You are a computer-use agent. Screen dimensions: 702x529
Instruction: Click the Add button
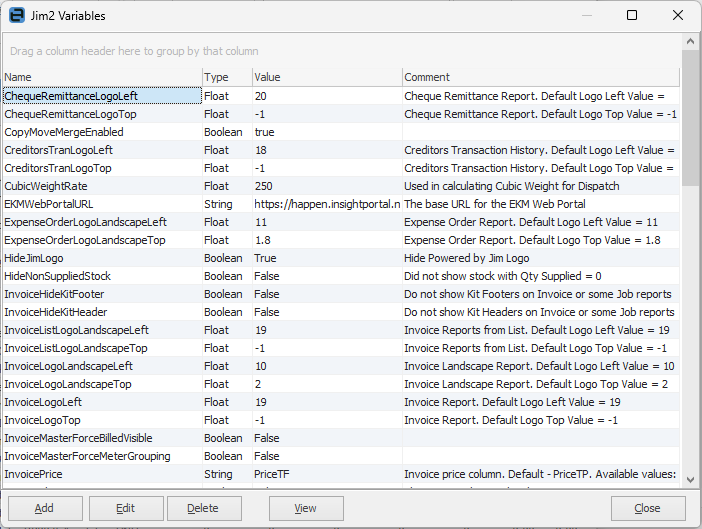(x=44, y=508)
